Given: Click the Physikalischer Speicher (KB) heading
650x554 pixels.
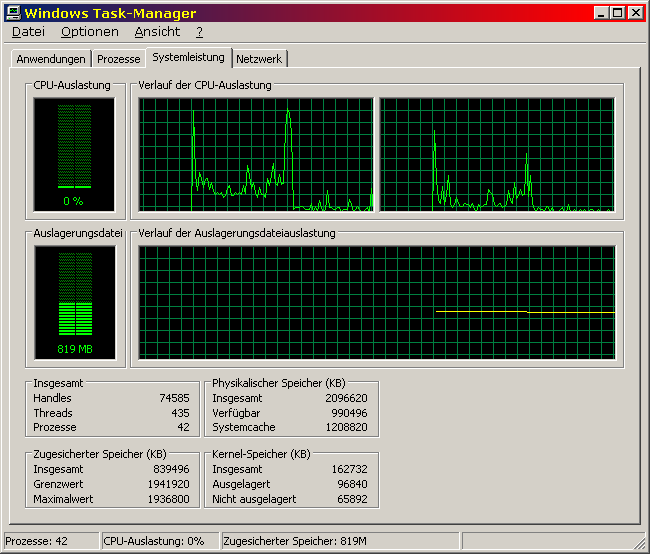Looking at the screenshot, I should tap(279, 383).
